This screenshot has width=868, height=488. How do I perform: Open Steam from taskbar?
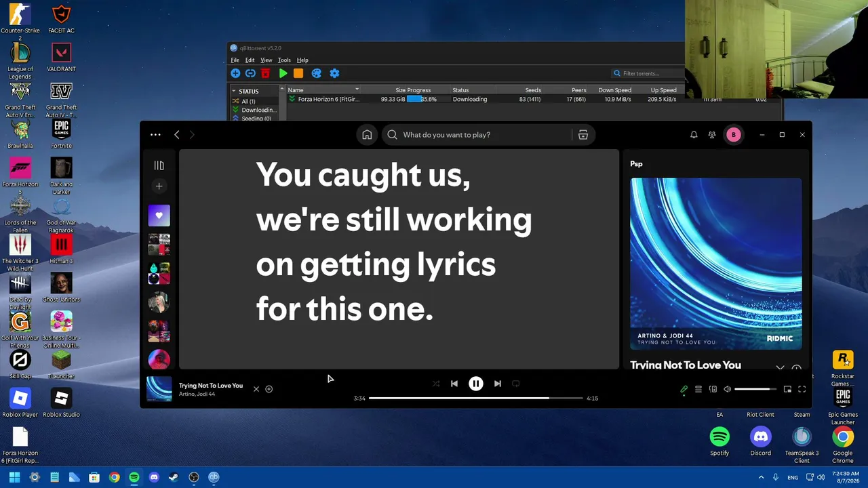coord(174,477)
